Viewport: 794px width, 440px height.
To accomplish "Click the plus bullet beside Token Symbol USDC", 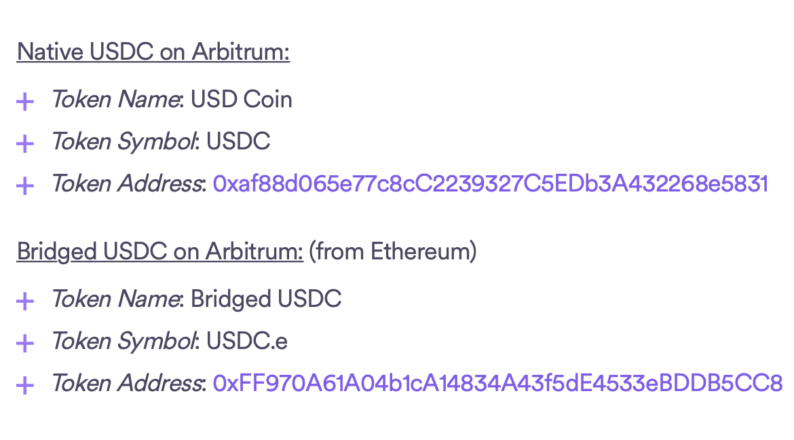I will click(26, 143).
